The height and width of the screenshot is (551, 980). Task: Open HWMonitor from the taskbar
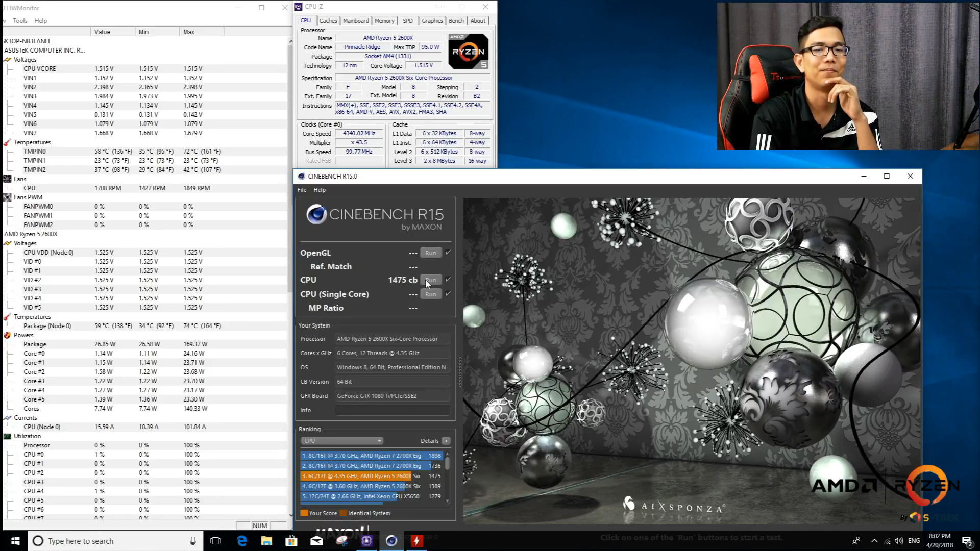click(x=417, y=541)
